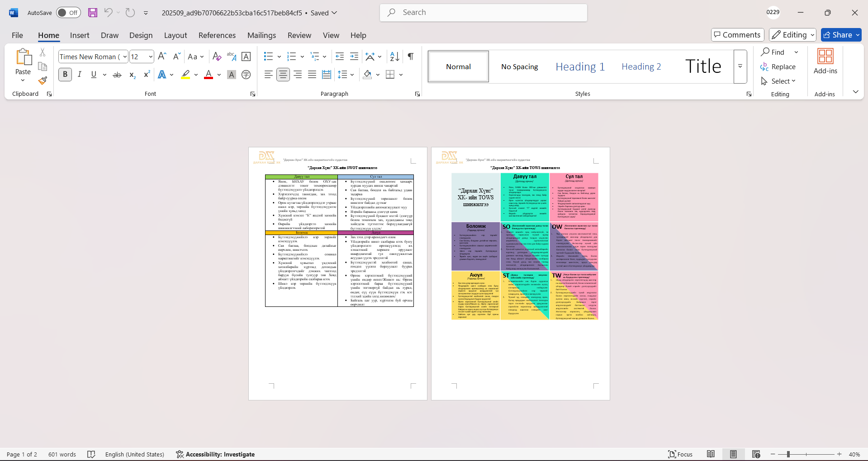Switch to the Insert tab
The height and width of the screenshot is (461, 868).
(x=80, y=35)
